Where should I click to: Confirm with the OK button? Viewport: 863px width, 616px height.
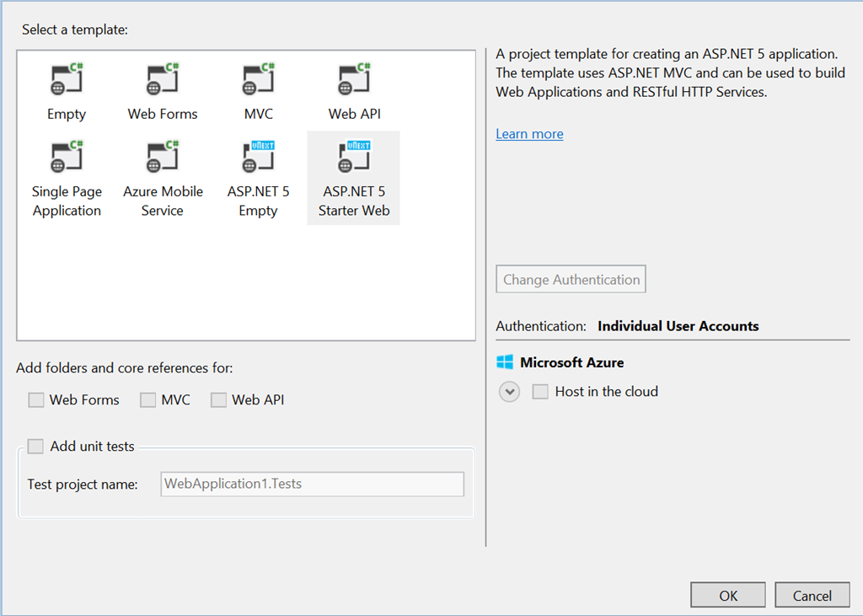click(728, 595)
